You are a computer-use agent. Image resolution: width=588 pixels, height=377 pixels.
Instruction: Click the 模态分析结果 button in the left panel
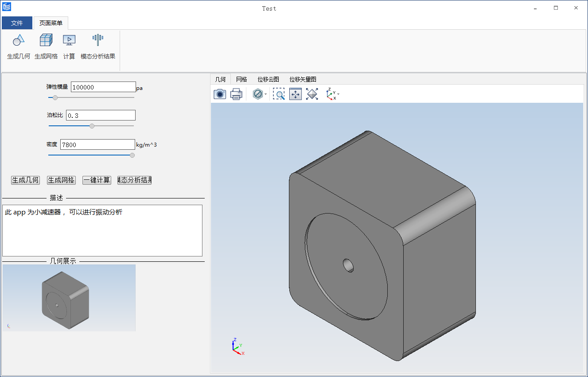135,180
